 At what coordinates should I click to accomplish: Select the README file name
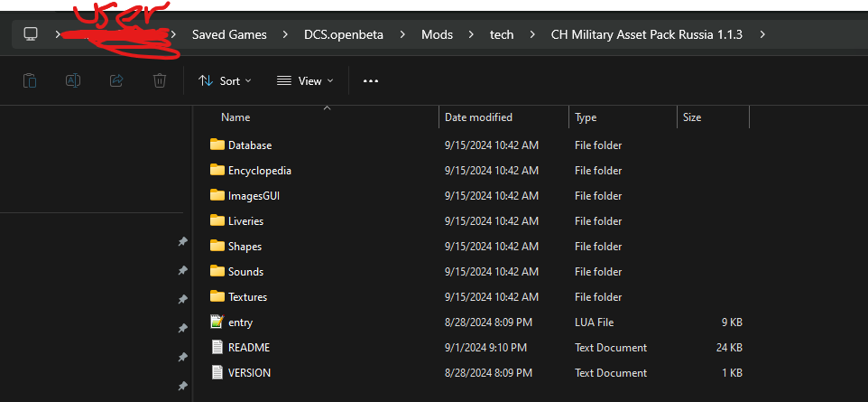(x=249, y=348)
